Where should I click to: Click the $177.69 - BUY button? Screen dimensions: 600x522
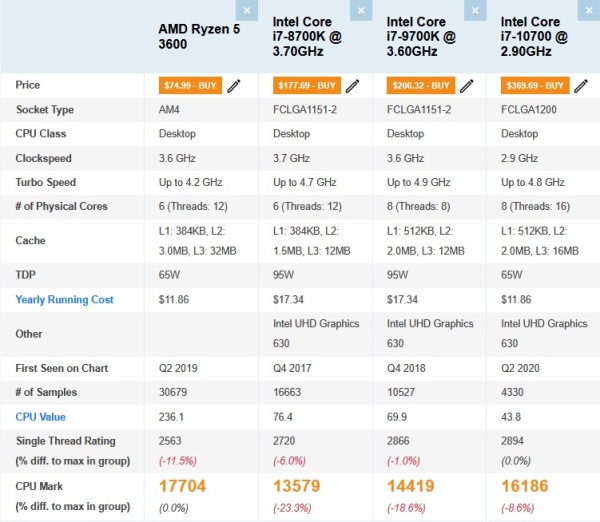(x=307, y=85)
